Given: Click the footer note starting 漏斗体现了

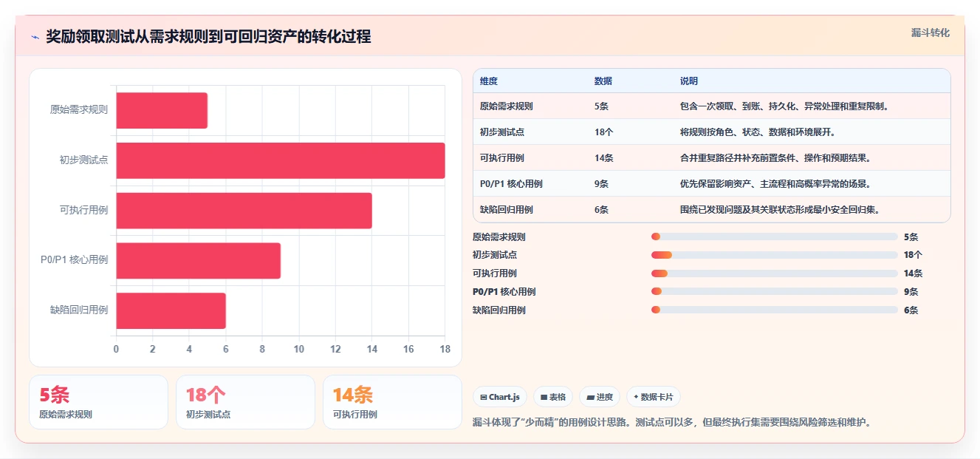Looking at the screenshot, I should pos(674,423).
